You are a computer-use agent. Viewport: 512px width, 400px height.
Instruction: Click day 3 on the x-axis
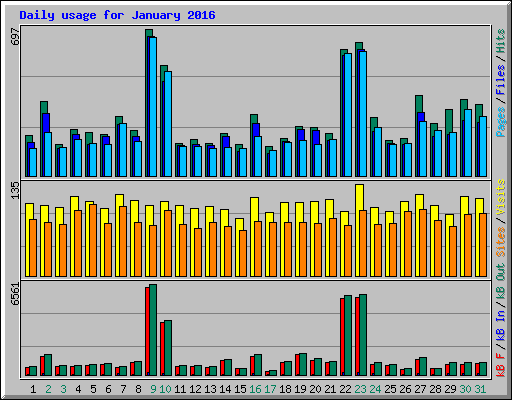63,389
